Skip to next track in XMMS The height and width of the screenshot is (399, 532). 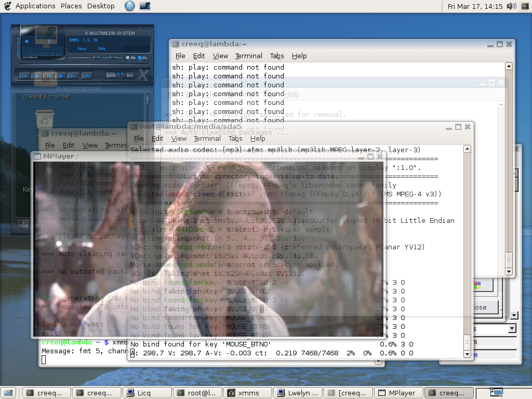[x=72, y=76]
